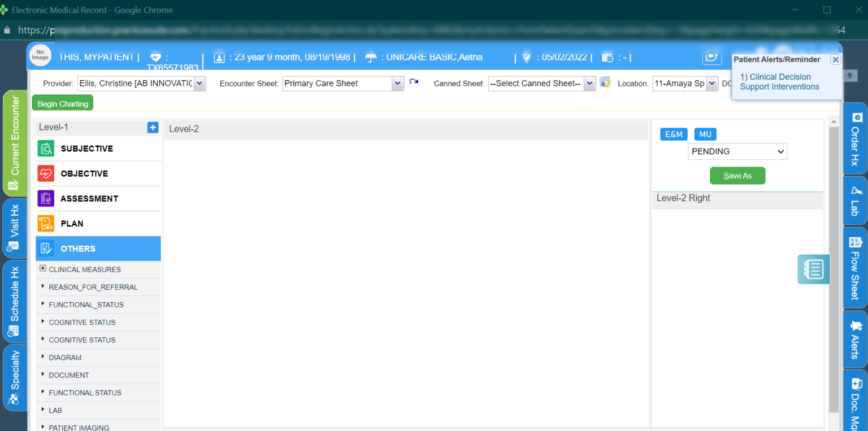Click the OBJECTIVE heart monitor icon
Screen dimensions: 868x431
(x=46, y=173)
